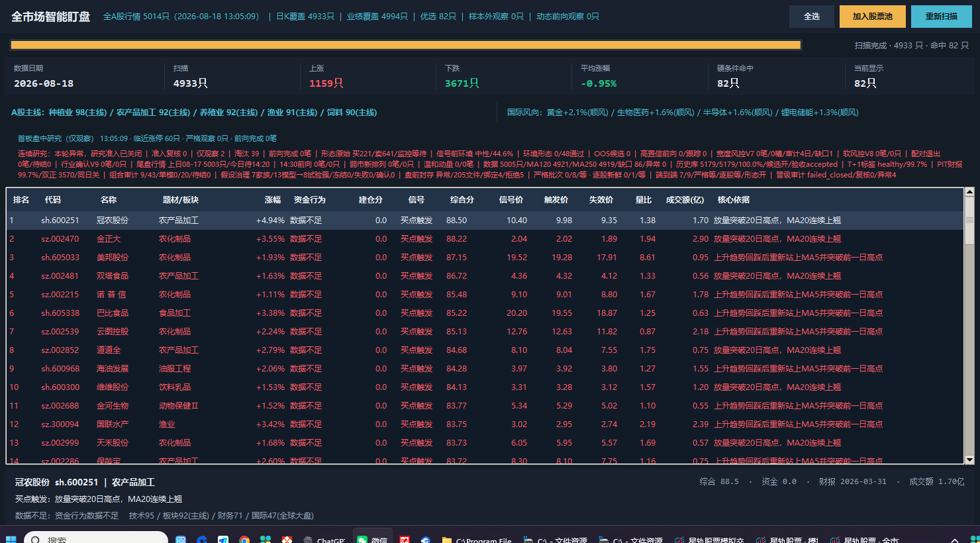Select the 金河生物 stock row

point(485,406)
